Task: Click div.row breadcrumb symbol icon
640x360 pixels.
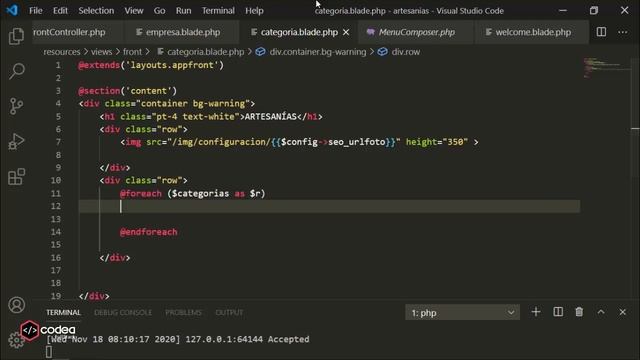Action: tap(382, 52)
